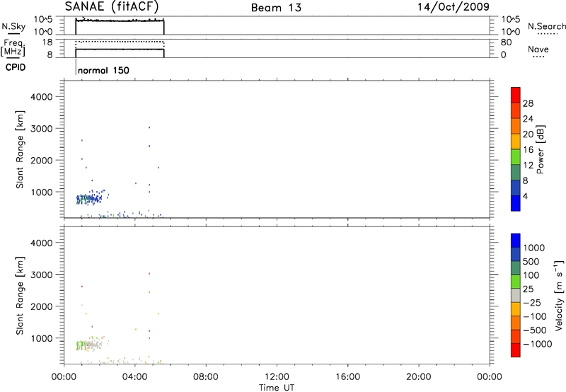Click the Freq. [MHz] axis label
Viewport: 566px width, 392px height.
[13, 48]
